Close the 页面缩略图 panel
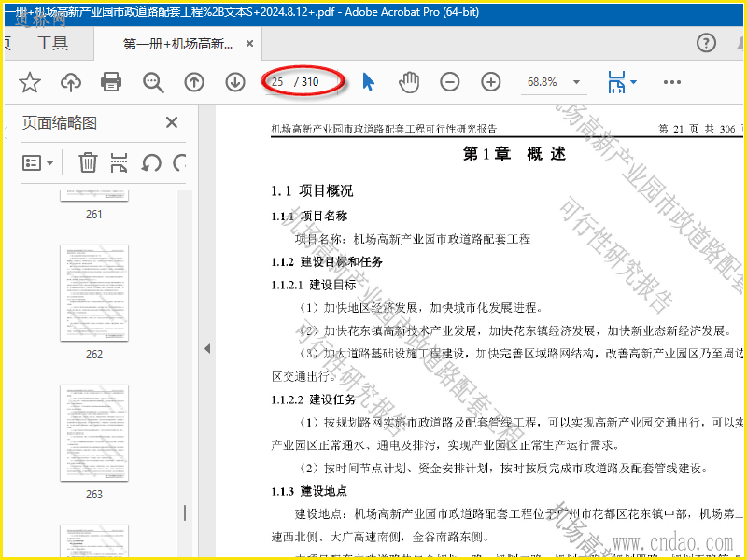This screenshot has height=560, width=747. [172, 122]
